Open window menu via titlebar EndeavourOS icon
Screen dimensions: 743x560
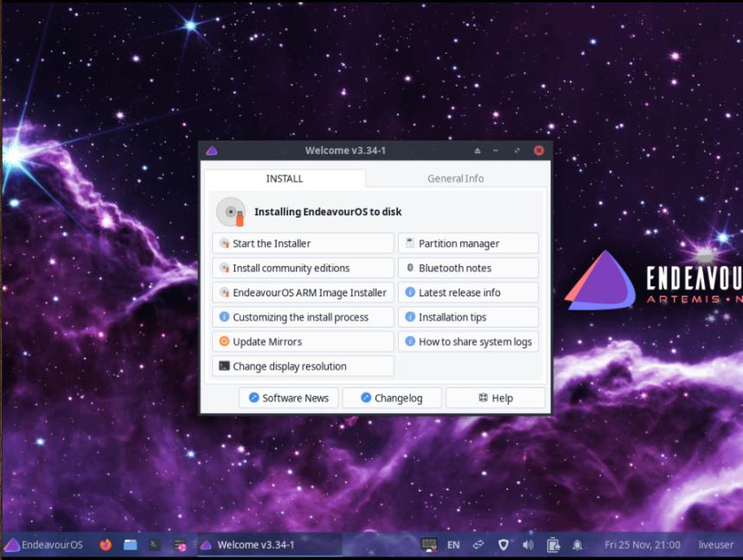click(x=212, y=150)
